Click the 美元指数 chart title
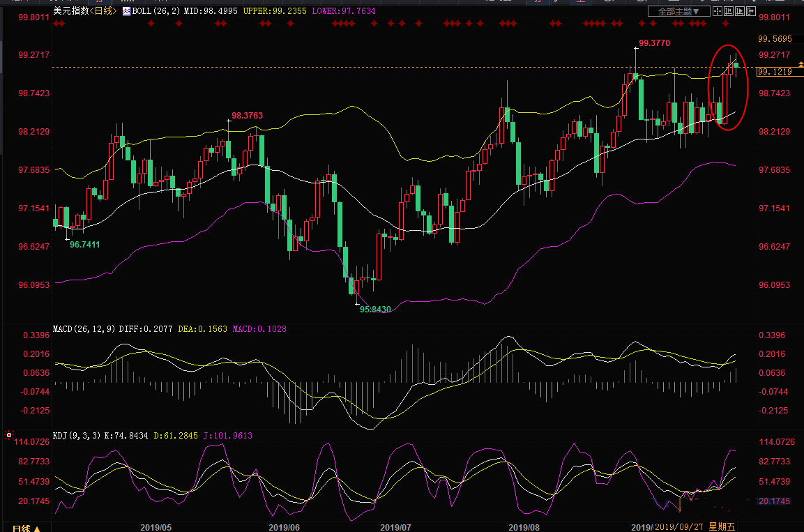 pos(70,12)
